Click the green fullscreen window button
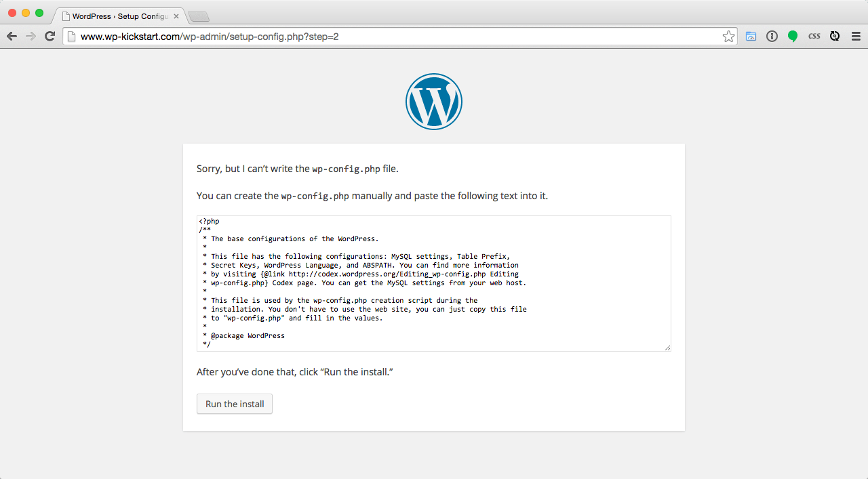The image size is (868, 479). tap(39, 13)
